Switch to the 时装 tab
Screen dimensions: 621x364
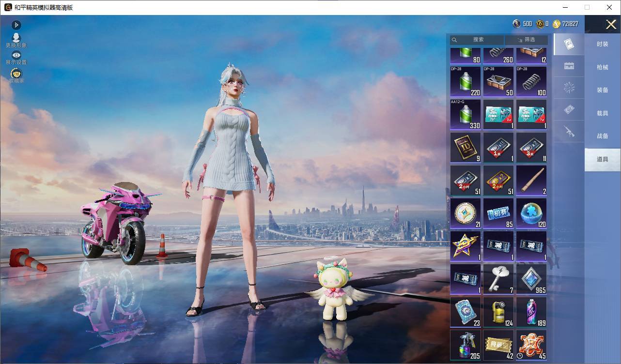pyautogui.click(x=602, y=44)
